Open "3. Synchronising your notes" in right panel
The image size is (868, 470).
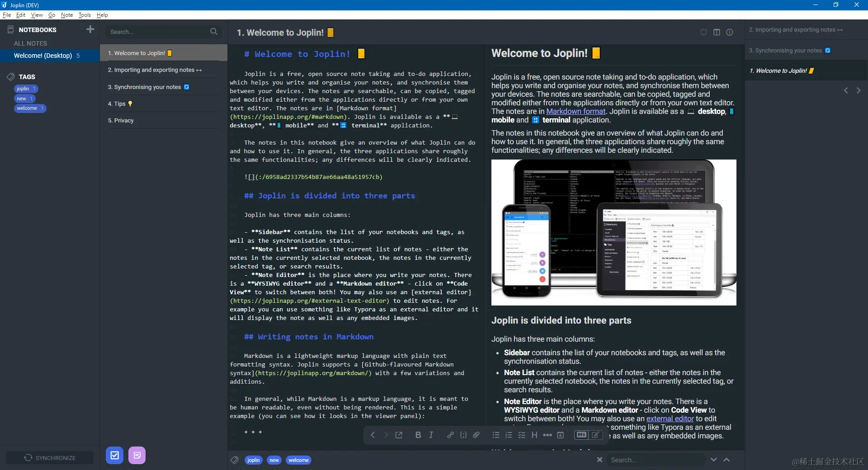click(x=806, y=50)
